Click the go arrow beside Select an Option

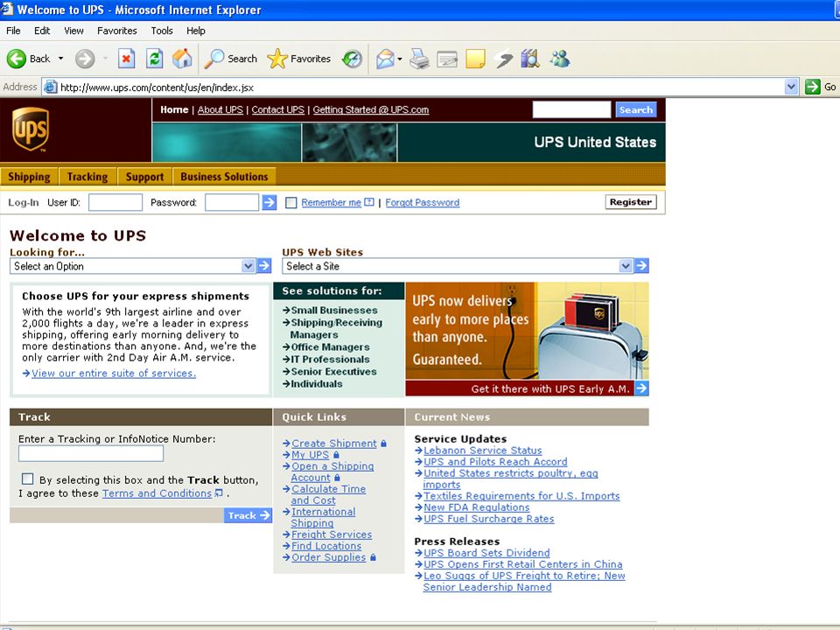point(264,266)
